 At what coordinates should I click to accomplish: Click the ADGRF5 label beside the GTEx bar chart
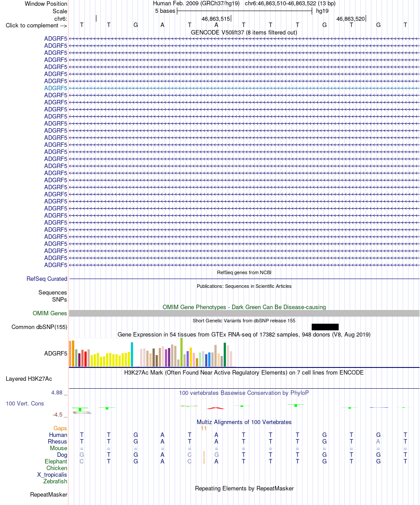(x=56, y=354)
